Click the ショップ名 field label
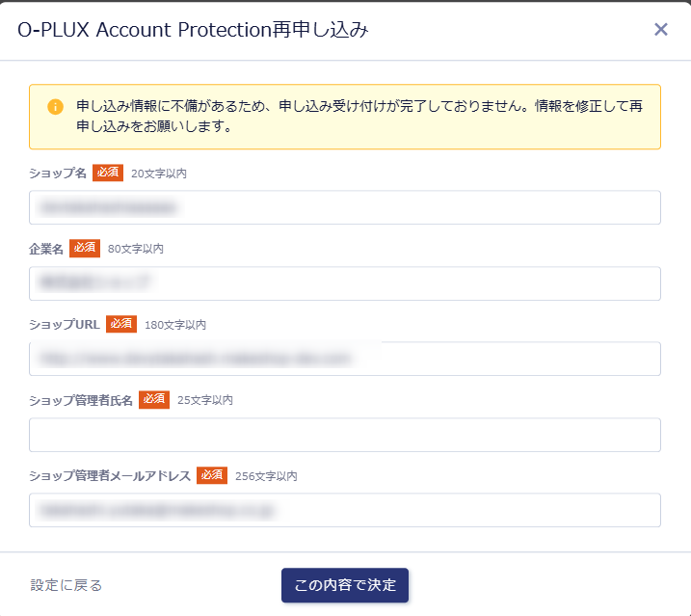The width and height of the screenshot is (691, 616). coord(58,174)
